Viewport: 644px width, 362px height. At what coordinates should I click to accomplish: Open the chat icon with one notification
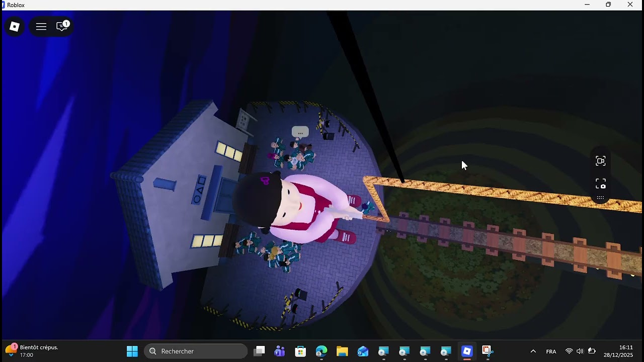[x=62, y=26]
